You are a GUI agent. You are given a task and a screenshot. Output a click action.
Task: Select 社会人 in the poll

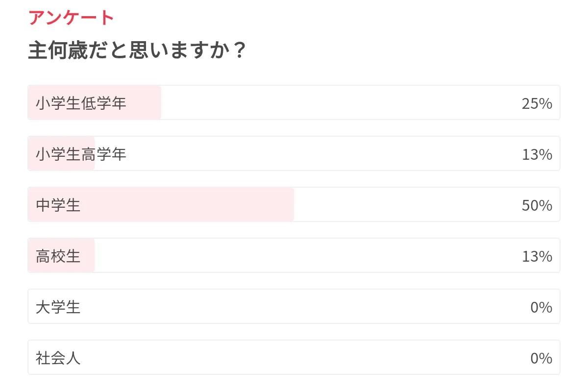coord(58,358)
